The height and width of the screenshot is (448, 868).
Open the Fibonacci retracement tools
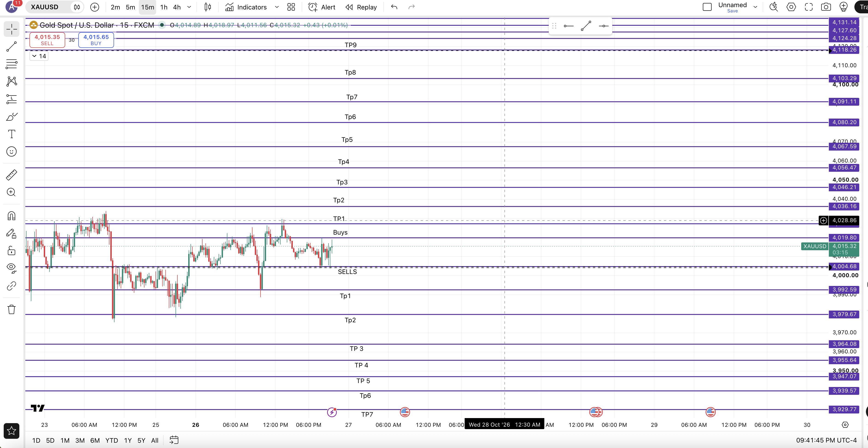coord(12,64)
